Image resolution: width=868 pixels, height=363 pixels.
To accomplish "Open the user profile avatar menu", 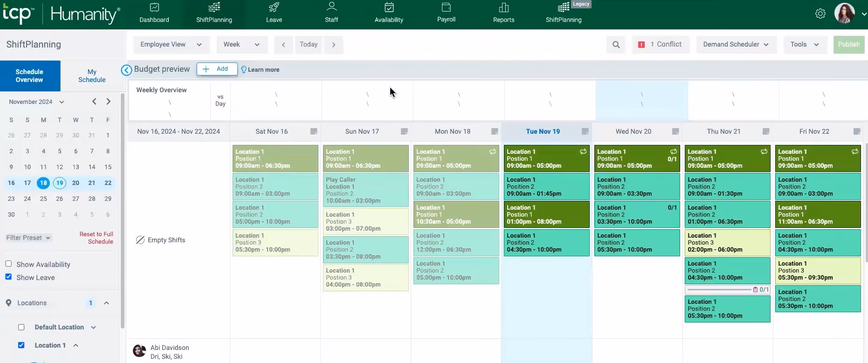I will pyautogui.click(x=844, y=14).
